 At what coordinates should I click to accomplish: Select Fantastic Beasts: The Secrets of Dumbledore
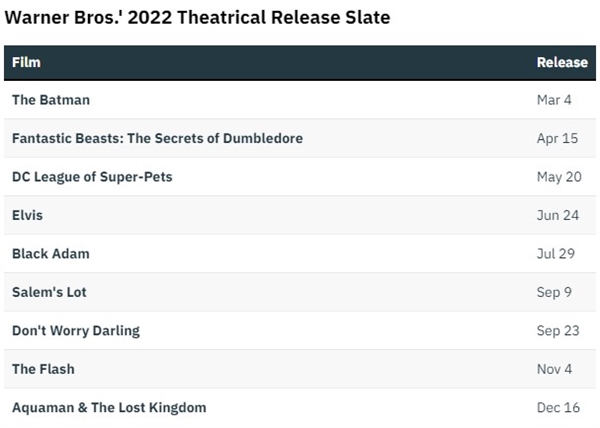pos(157,138)
